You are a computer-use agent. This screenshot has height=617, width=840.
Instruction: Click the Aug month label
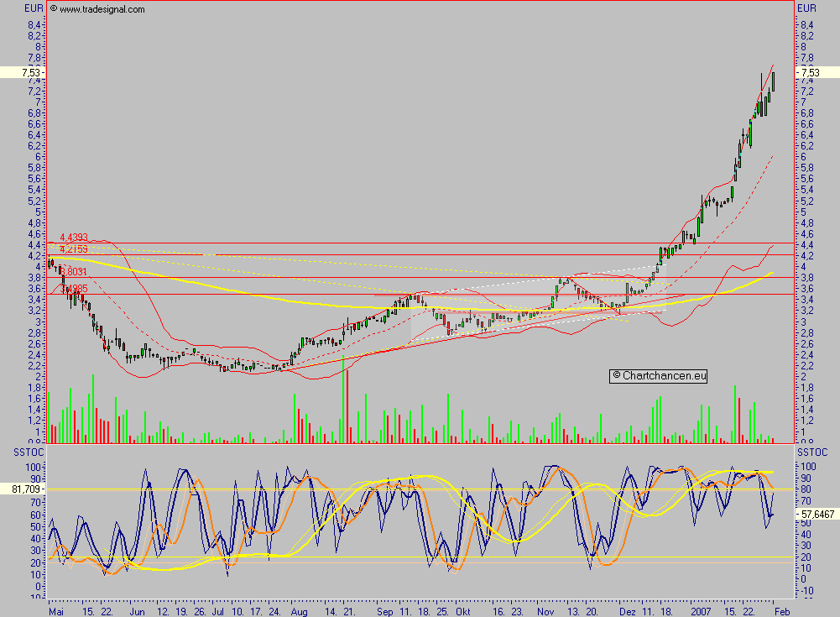299,612
